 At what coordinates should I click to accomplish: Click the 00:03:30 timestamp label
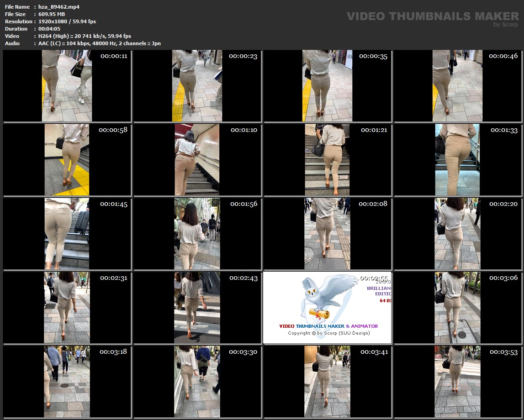tap(243, 352)
